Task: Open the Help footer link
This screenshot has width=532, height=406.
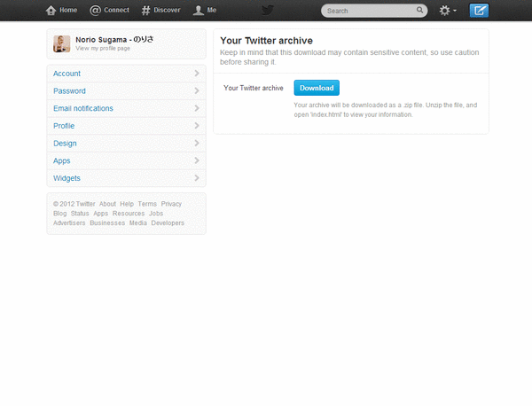Action: [x=127, y=204]
